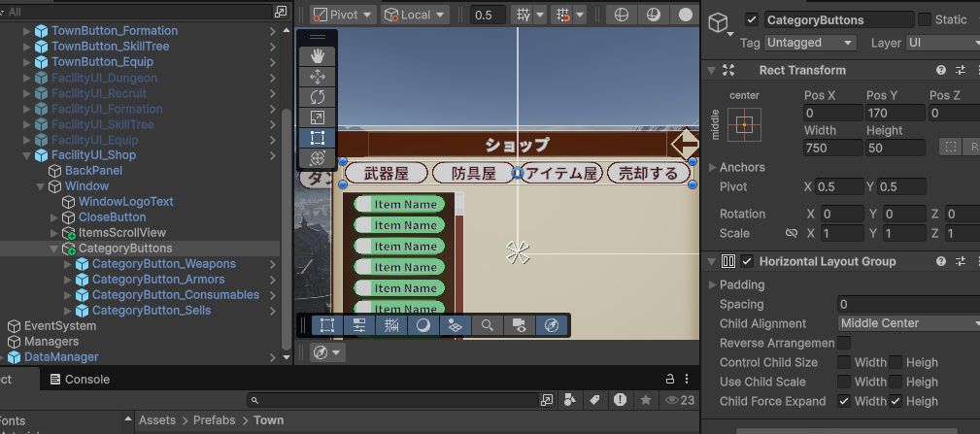The height and width of the screenshot is (434, 980).
Task: Select the Rotate tool
Action: (318, 97)
